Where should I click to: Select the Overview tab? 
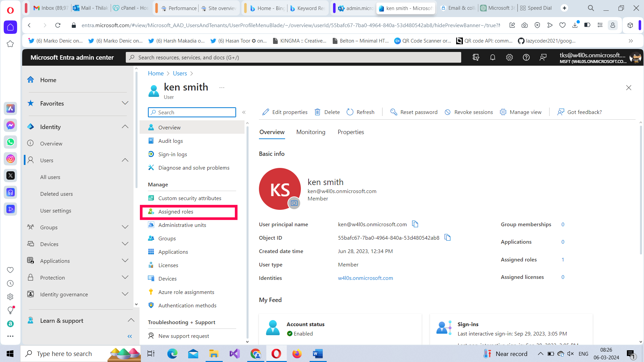click(x=272, y=132)
